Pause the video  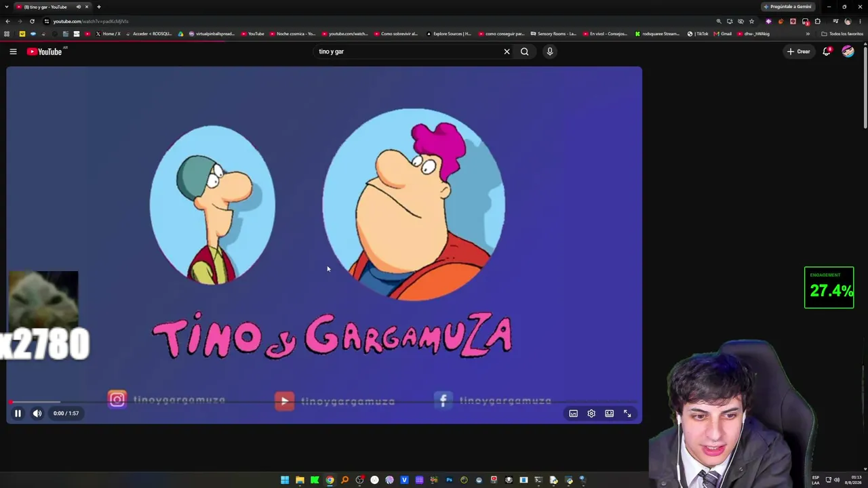coord(18,413)
